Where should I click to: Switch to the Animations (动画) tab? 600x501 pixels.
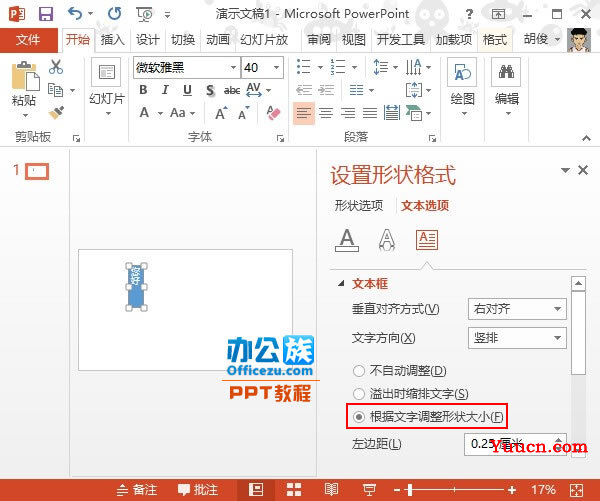click(x=218, y=39)
